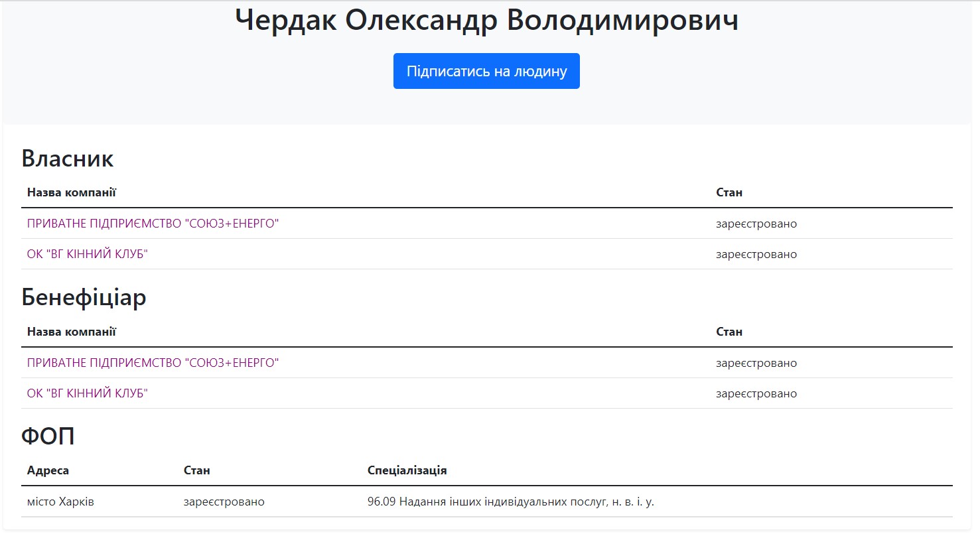Screen dimensions: 980x542
Task: Click the "Власник" section heading
Action: (x=68, y=159)
